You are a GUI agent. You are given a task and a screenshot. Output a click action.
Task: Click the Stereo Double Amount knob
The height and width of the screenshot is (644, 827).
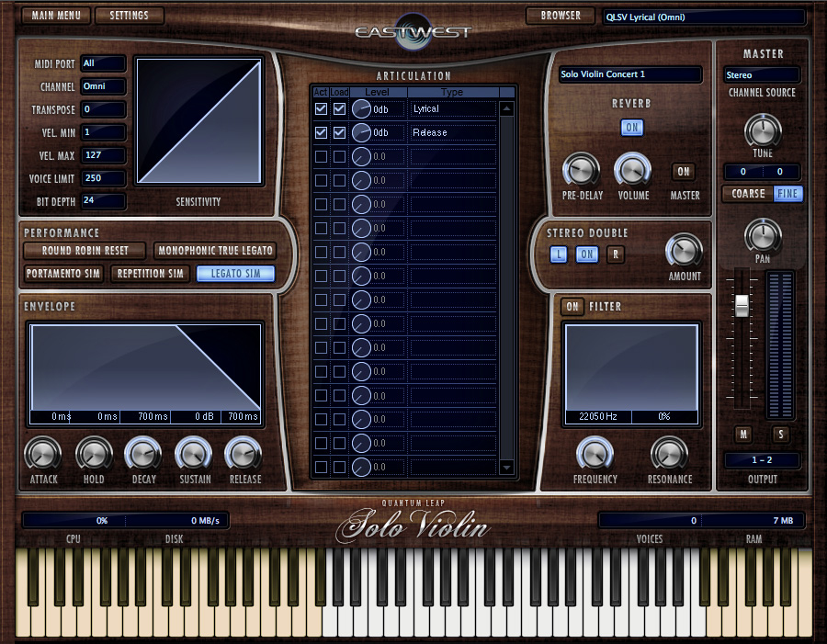coord(684,250)
